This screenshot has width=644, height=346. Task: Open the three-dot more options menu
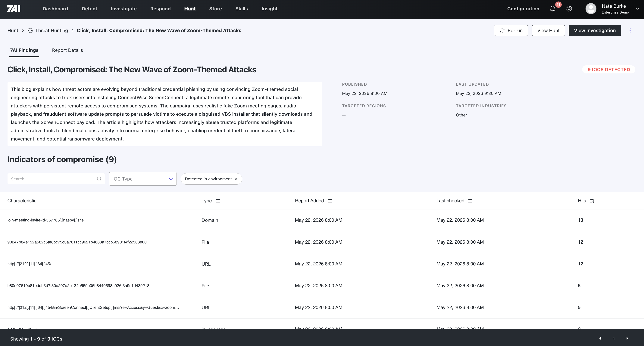[x=630, y=30]
